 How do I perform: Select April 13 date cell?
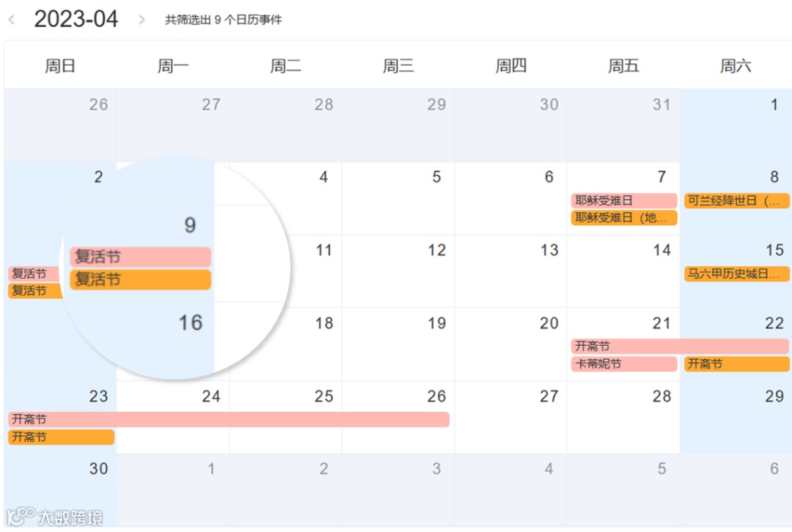tap(510, 272)
